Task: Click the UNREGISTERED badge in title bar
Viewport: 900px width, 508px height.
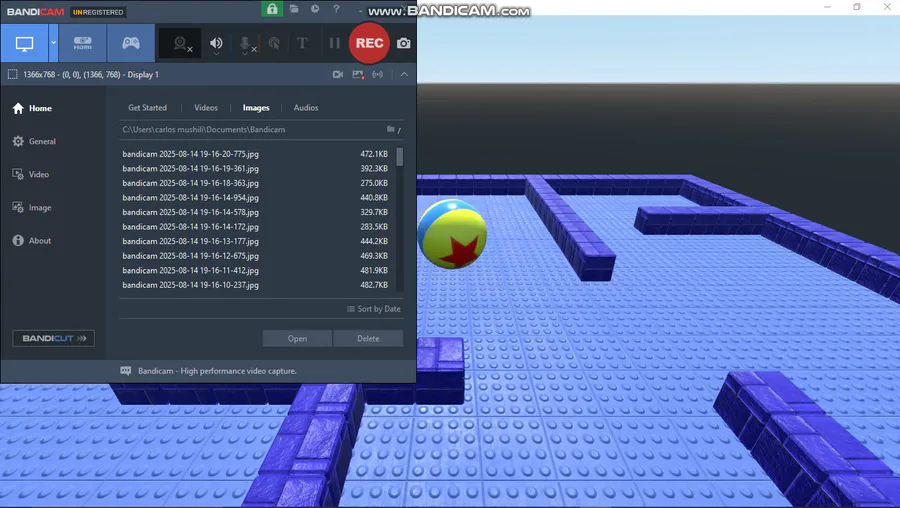Action: pyautogui.click(x=98, y=12)
